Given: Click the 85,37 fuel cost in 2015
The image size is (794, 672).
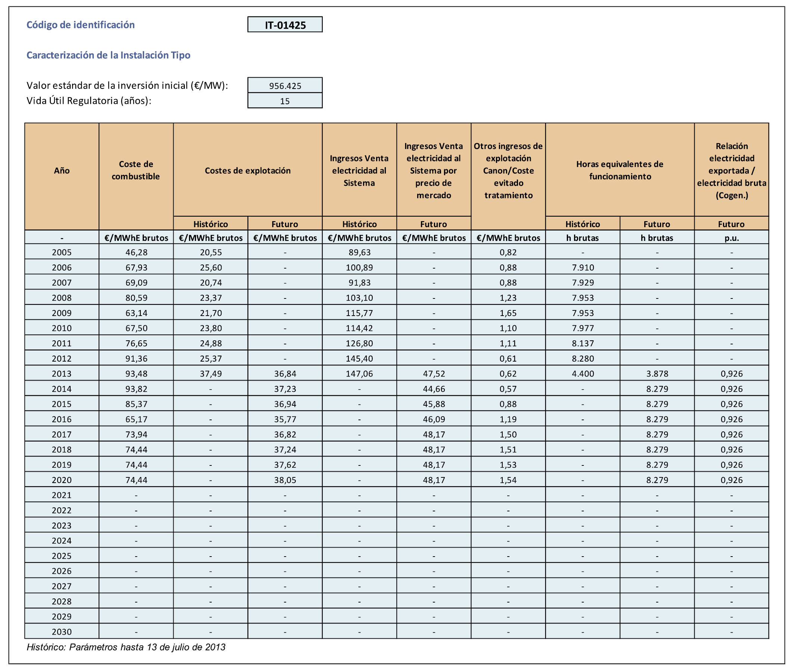Looking at the screenshot, I should [x=136, y=404].
